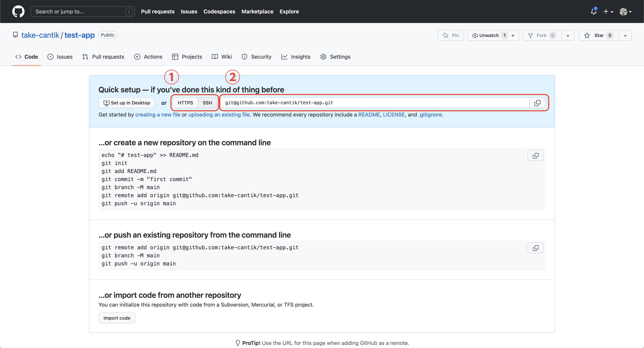Follow the creating a new file link
This screenshot has height=348, width=644.
158,115
